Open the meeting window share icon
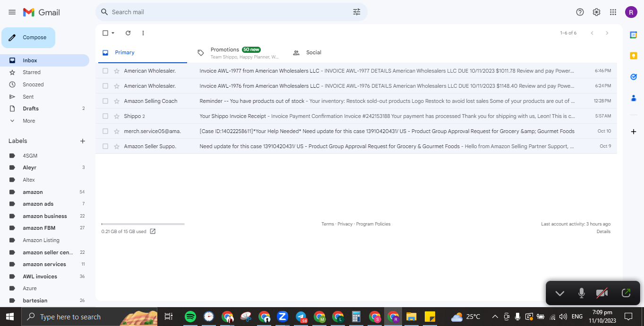 pyautogui.click(x=626, y=293)
